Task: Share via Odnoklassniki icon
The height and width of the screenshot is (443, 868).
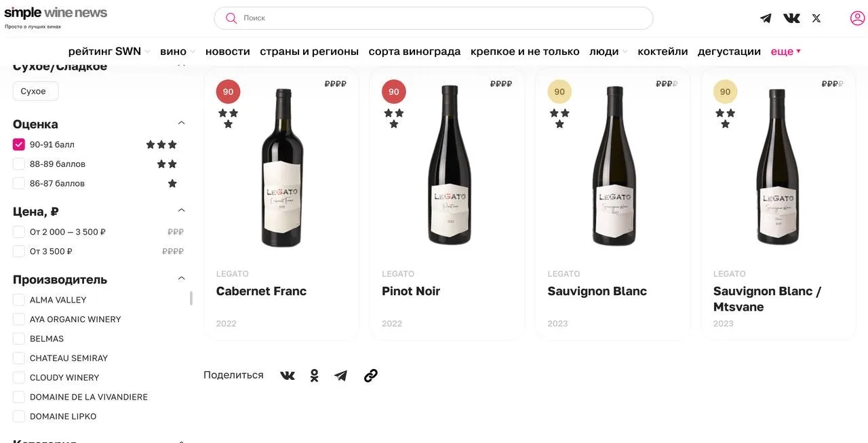Action: pyautogui.click(x=314, y=375)
